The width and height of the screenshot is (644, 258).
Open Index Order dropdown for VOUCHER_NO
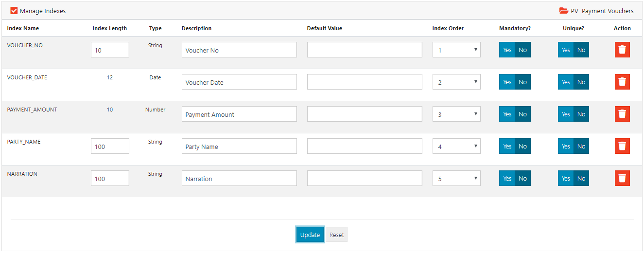pyautogui.click(x=456, y=50)
